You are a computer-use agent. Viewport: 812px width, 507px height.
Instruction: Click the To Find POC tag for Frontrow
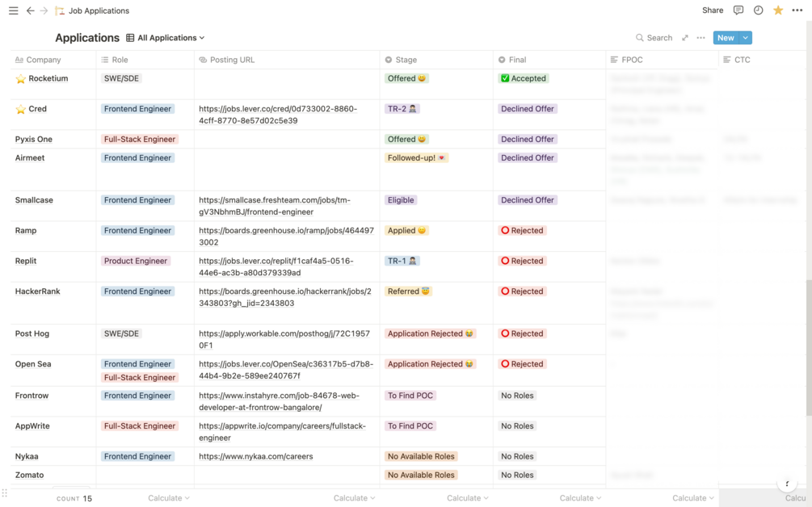(x=410, y=396)
